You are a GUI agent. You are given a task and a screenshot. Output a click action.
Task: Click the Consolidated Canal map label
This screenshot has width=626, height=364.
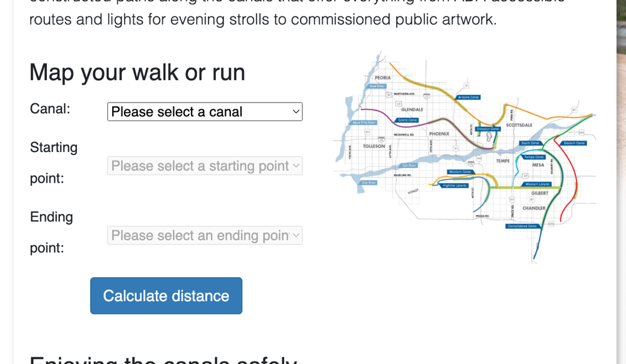tap(522, 226)
